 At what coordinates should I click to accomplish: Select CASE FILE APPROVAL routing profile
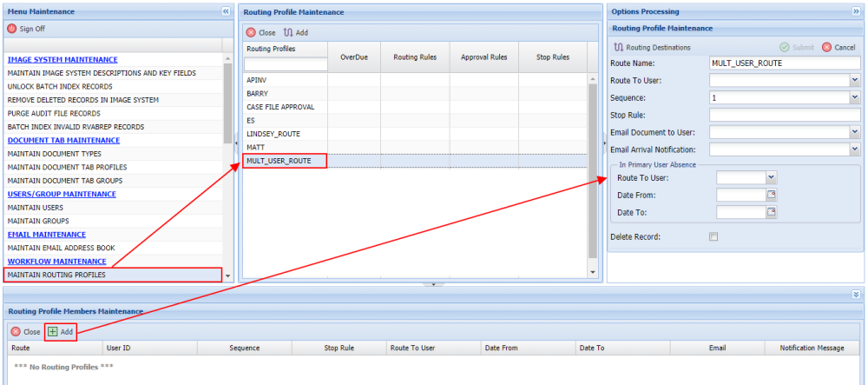[x=415, y=107]
